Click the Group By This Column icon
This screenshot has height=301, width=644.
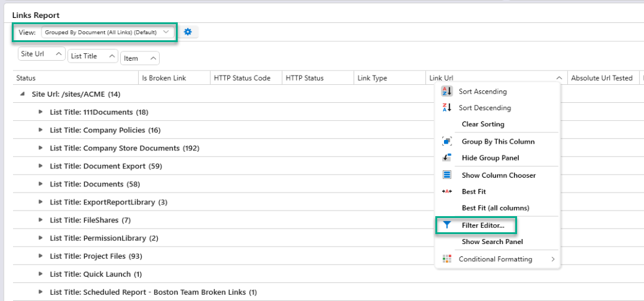click(446, 141)
